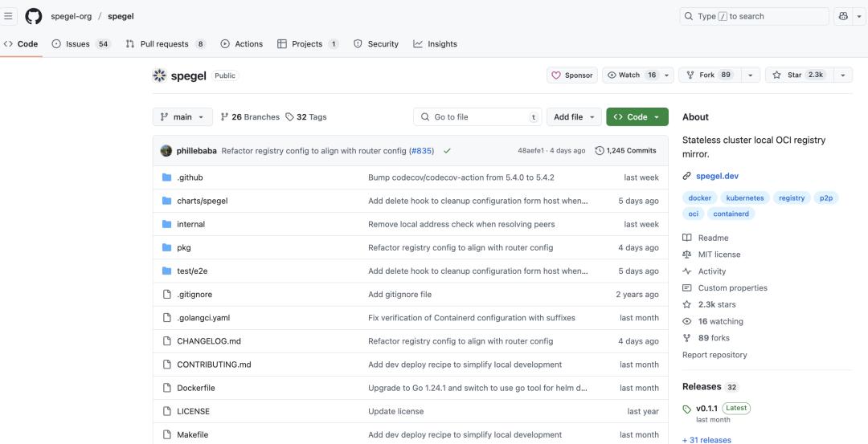The width and height of the screenshot is (868, 444).
Task: Click the spegel repository avatar icon
Action: [159, 75]
